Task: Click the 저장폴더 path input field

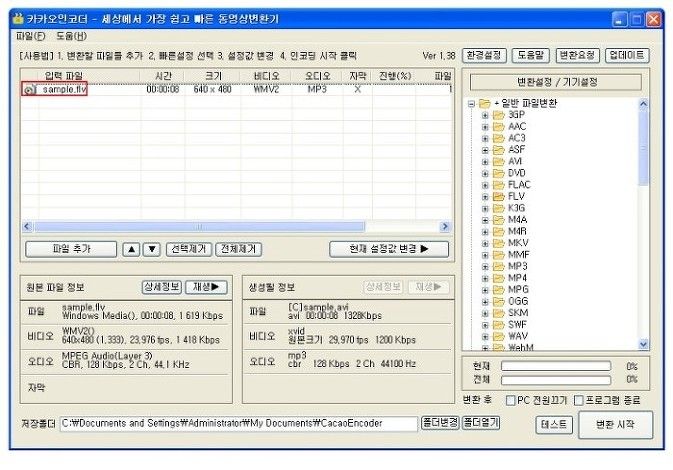Action: 239,424
